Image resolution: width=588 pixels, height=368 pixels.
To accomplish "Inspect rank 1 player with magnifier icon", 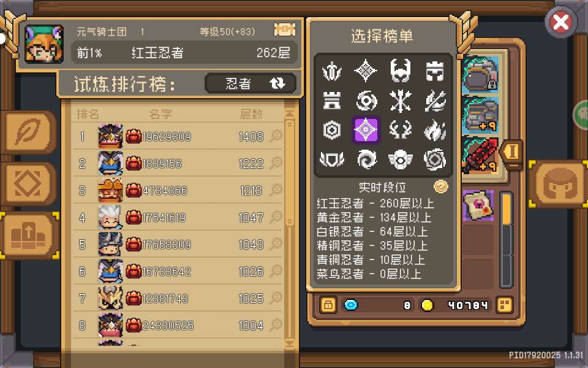I will tap(276, 136).
